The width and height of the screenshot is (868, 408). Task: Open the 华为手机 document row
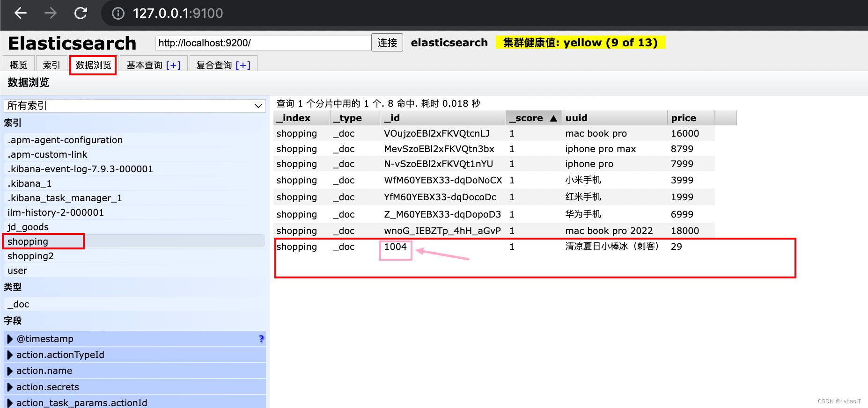(x=494, y=214)
